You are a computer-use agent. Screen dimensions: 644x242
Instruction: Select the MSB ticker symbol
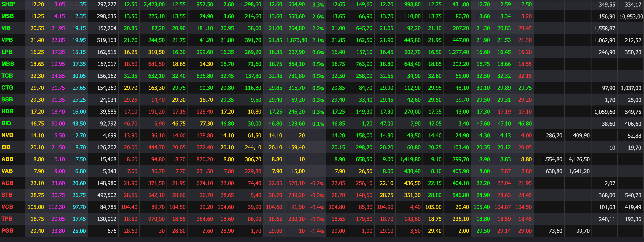click(x=7, y=16)
